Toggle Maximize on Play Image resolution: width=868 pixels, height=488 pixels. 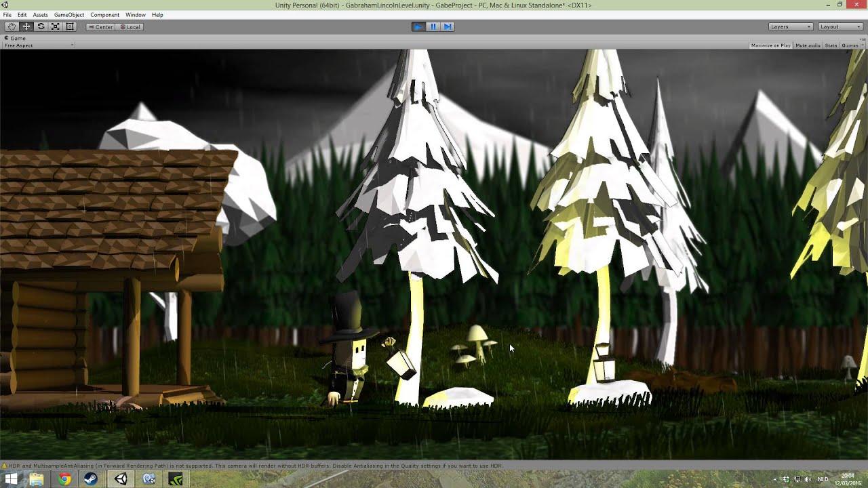click(x=770, y=45)
